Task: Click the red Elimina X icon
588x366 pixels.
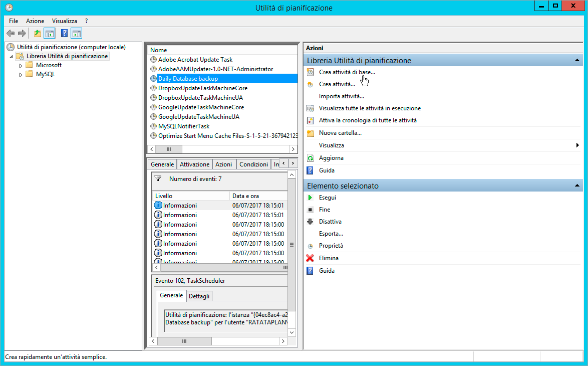Action: tap(310, 258)
